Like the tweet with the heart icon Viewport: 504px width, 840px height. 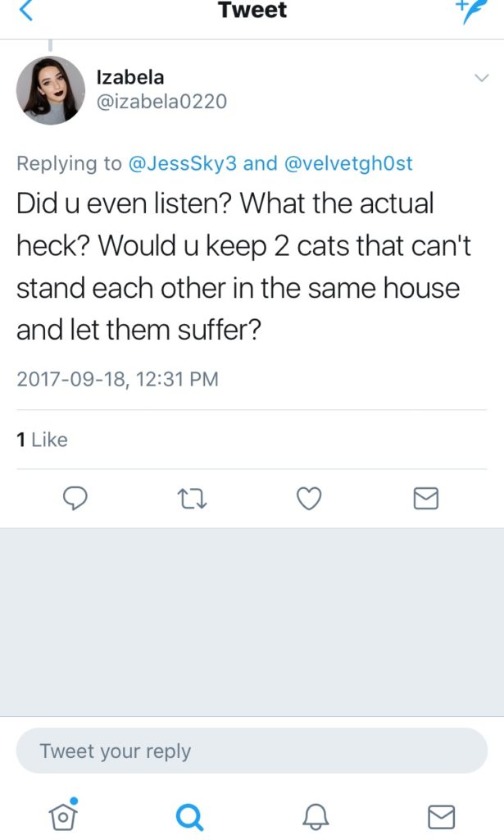(308, 498)
